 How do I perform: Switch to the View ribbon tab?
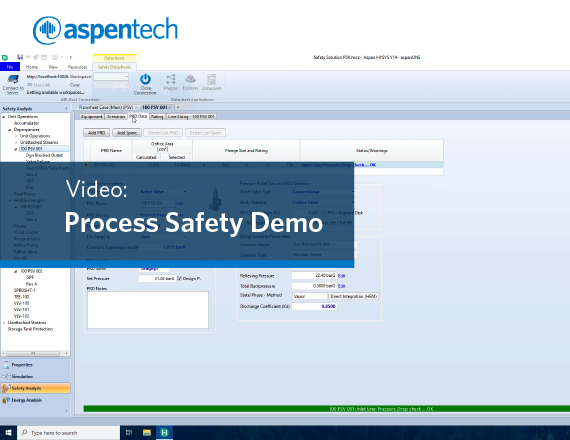pyautogui.click(x=53, y=67)
